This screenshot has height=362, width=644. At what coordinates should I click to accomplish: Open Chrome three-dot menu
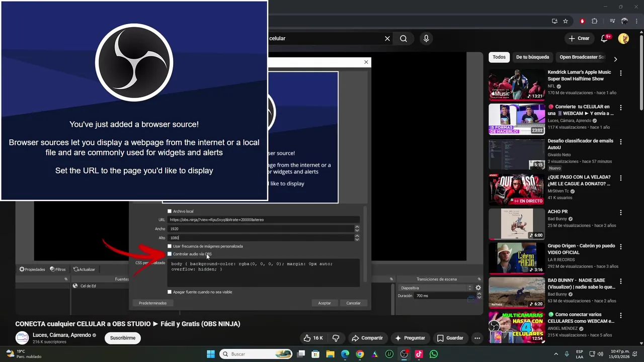[636, 21]
